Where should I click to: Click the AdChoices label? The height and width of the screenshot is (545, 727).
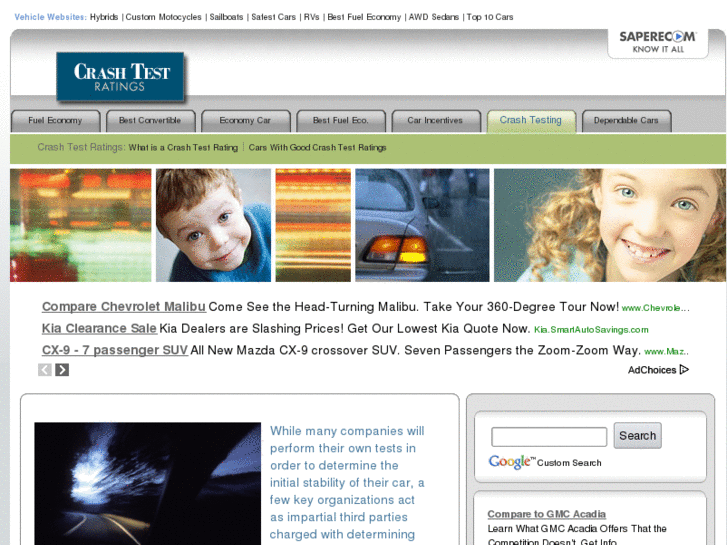[652, 370]
